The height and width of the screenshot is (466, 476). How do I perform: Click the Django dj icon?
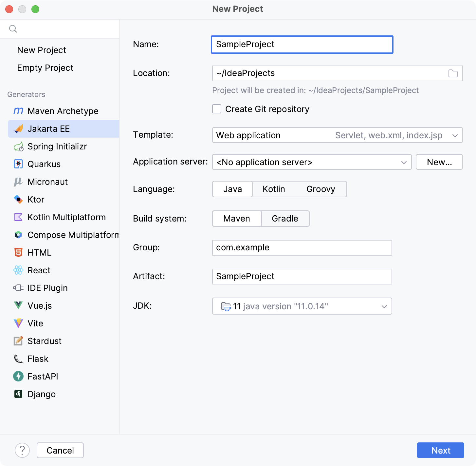coord(18,394)
